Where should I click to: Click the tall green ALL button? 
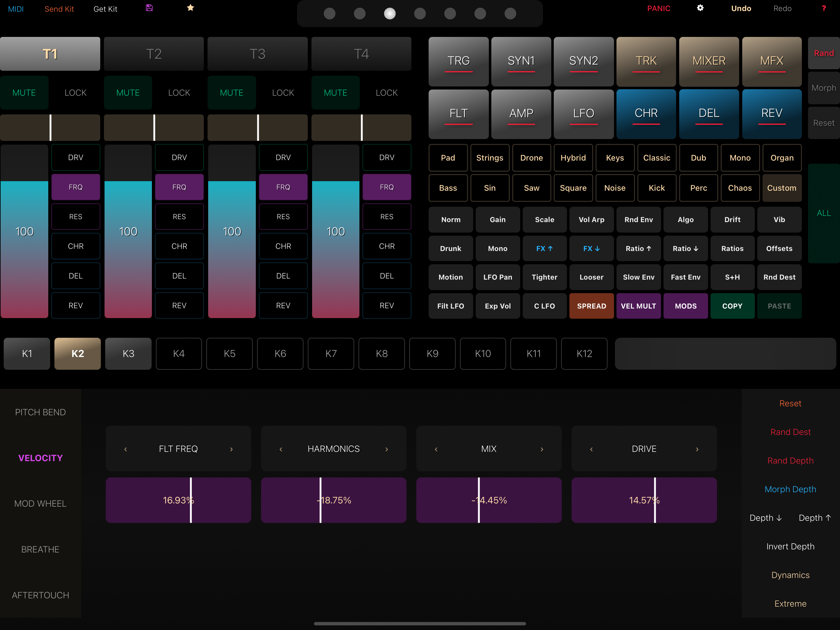824,213
